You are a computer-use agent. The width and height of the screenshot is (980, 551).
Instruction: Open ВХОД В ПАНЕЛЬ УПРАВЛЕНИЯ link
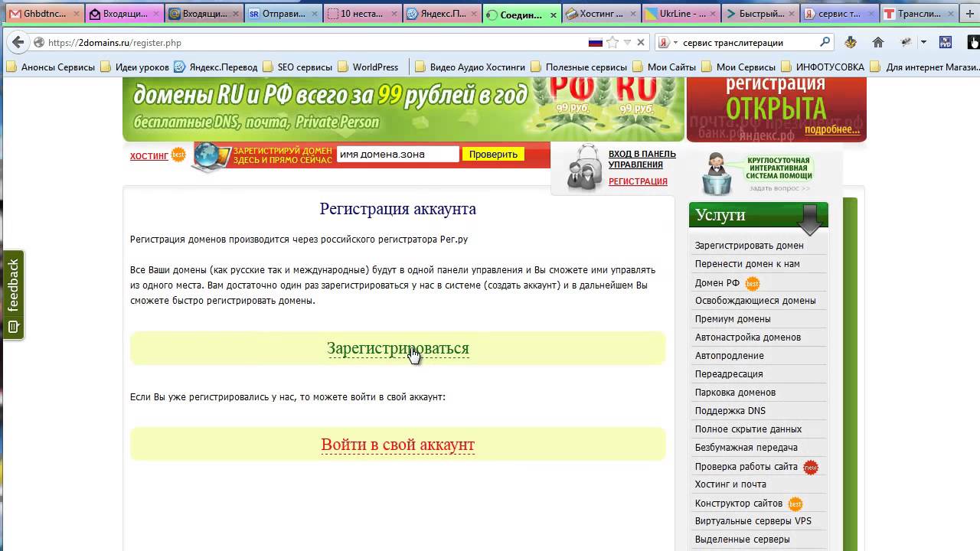642,159
